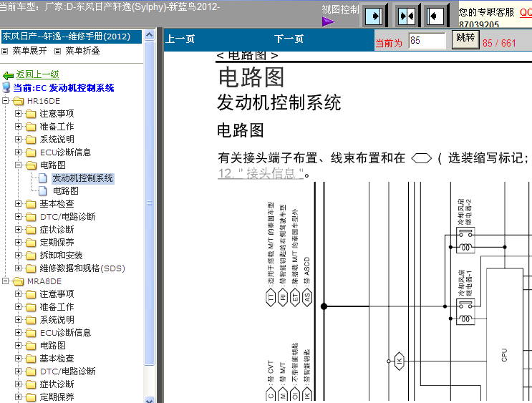Expand 症状诊断 under HR16DE
Image resolution: width=532 pixels, height=403 pixels.
tap(18, 230)
